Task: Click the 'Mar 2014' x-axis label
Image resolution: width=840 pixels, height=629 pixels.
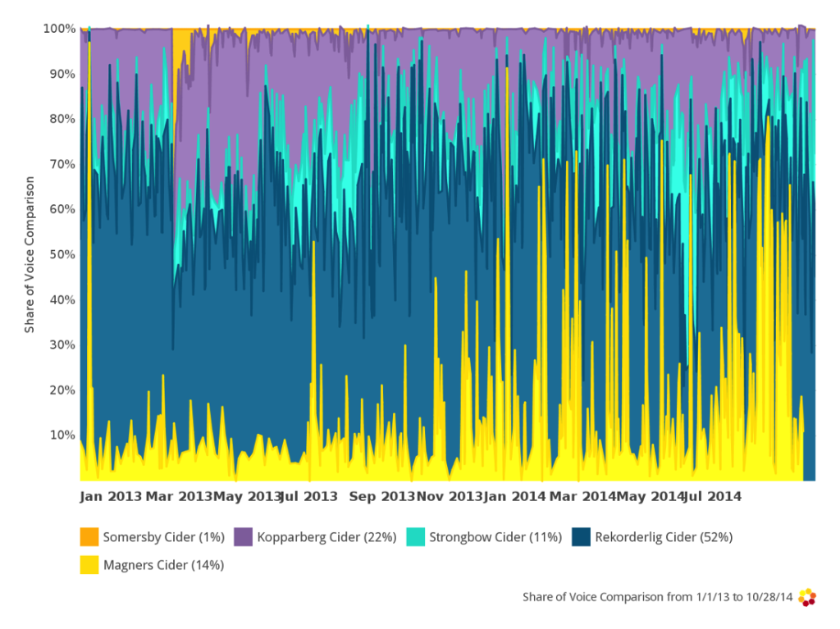Action: 583,497
